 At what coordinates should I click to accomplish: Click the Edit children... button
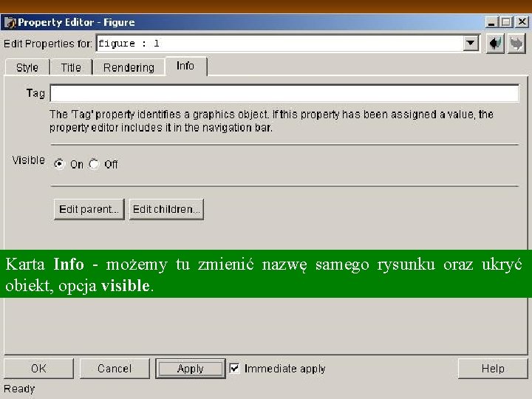pyautogui.click(x=166, y=209)
